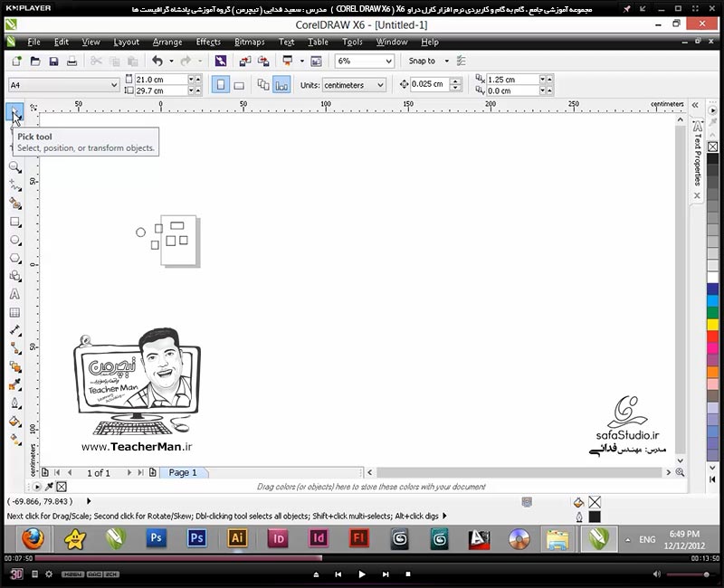
Task: Click the Undo arrow
Action: point(157,61)
